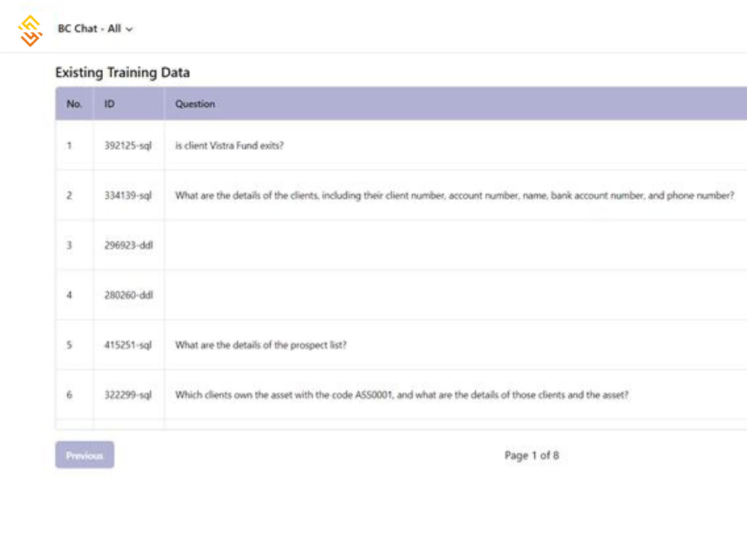747x560 pixels.
Task: Open the BC Chat - All dropdown
Action: (x=95, y=28)
